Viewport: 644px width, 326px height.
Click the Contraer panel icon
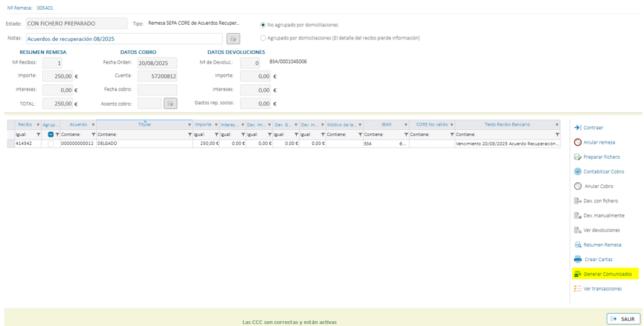578,128
